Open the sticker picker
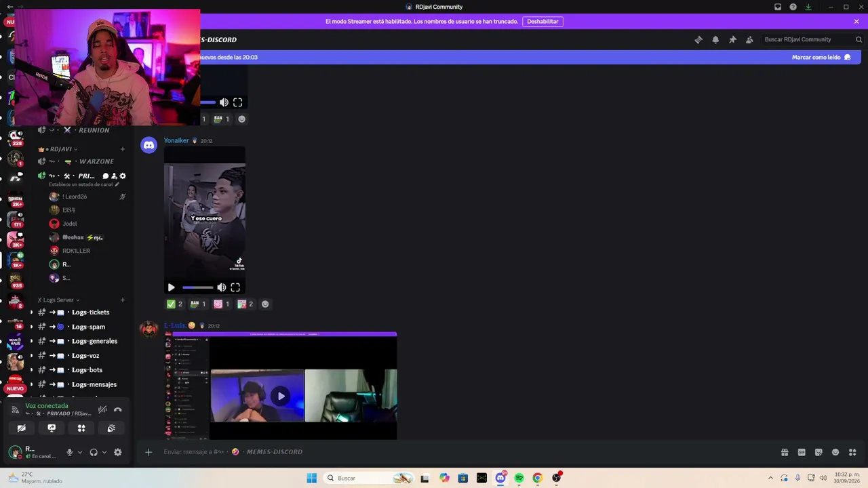This screenshot has height=488, width=868. point(818,452)
